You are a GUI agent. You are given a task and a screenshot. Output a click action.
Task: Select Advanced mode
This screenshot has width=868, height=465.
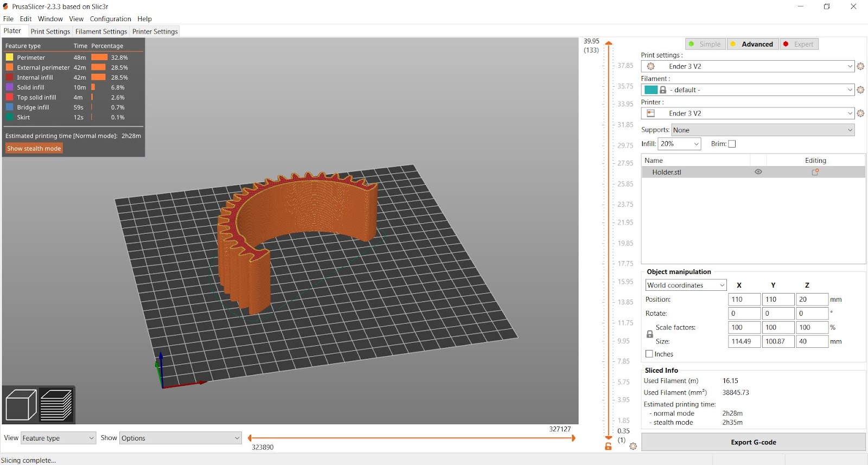pyautogui.click(x=752, y=44)
